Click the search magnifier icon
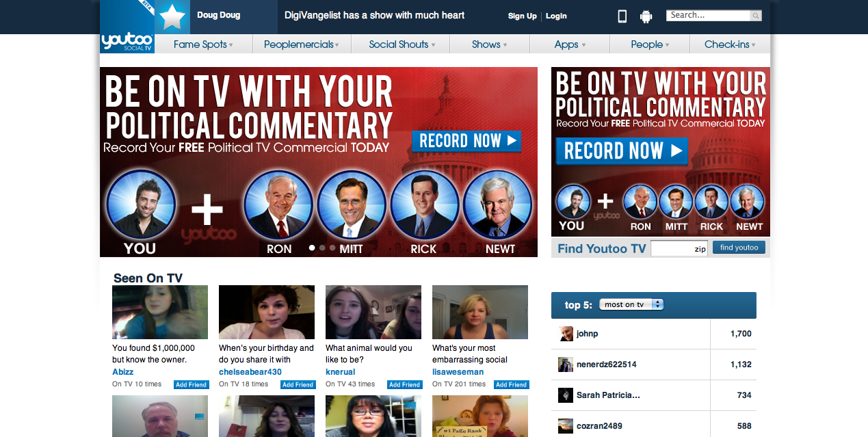 [756, 16]
